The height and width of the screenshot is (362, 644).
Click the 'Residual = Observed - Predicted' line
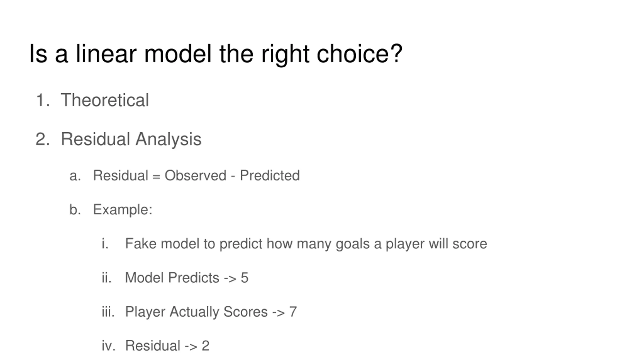click(196, 175)
